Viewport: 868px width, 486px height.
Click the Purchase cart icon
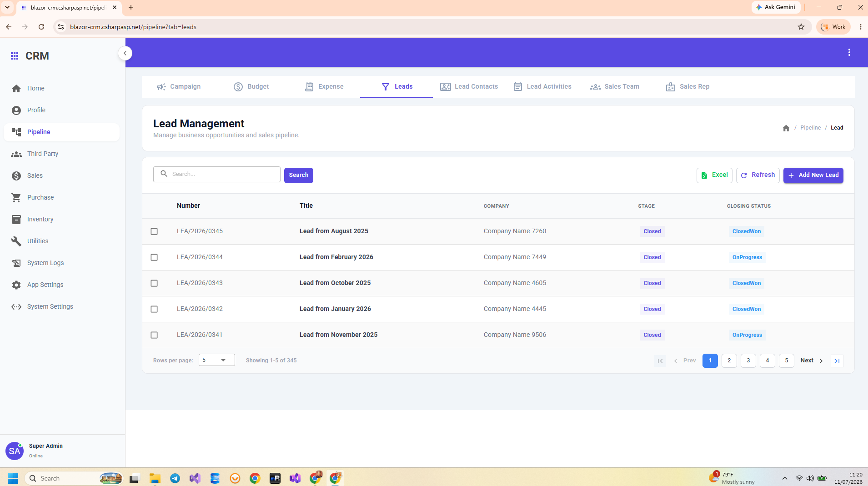16,198
